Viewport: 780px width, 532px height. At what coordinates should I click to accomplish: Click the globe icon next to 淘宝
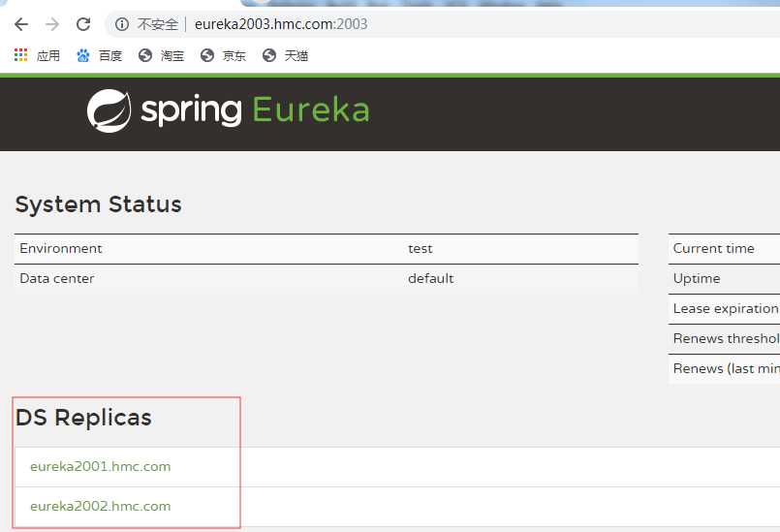tap(145, 55)
